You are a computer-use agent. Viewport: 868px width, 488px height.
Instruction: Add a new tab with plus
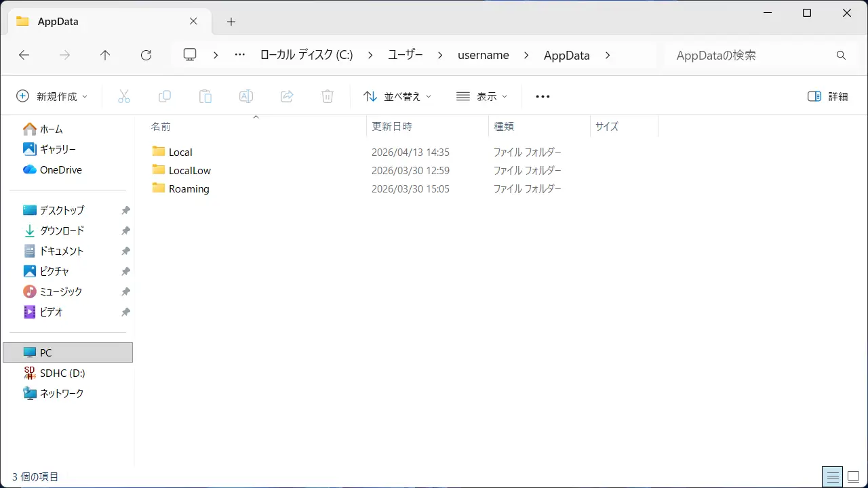(x=231, y=22)
